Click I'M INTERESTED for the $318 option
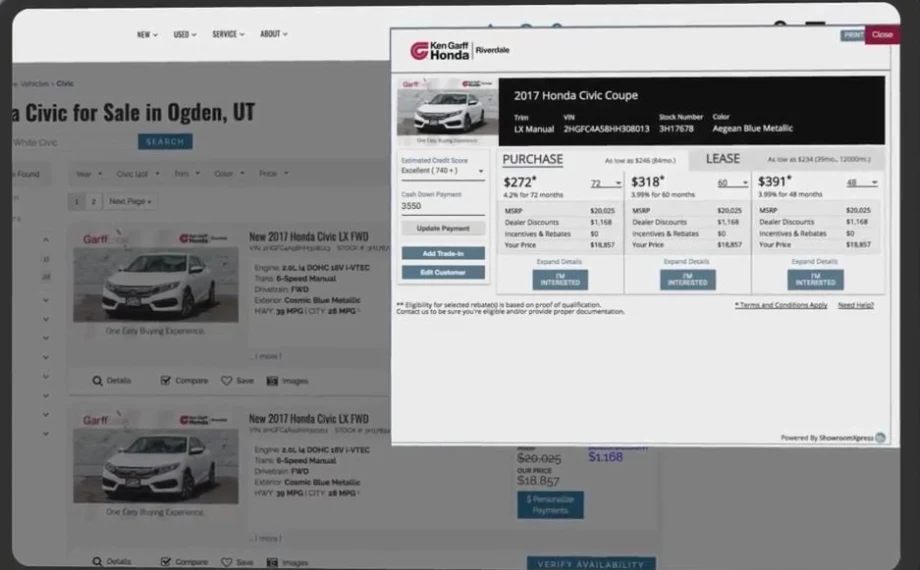 coord(687,279)
